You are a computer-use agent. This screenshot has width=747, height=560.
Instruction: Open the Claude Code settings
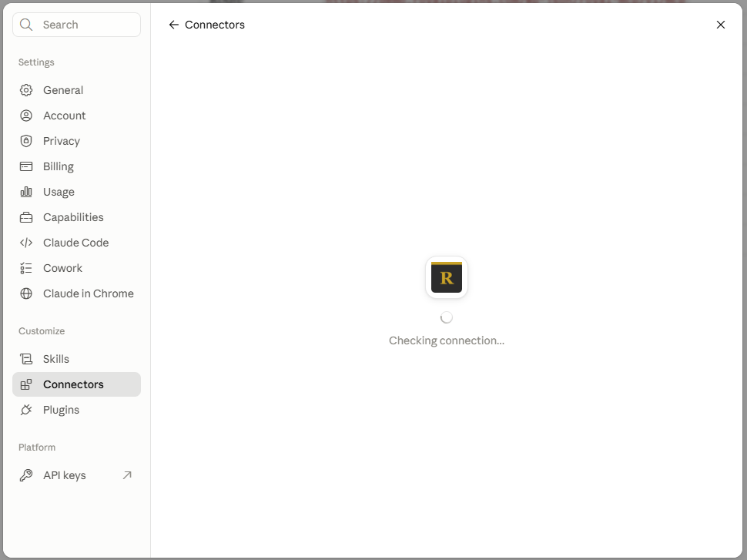[x=77, y=243]
